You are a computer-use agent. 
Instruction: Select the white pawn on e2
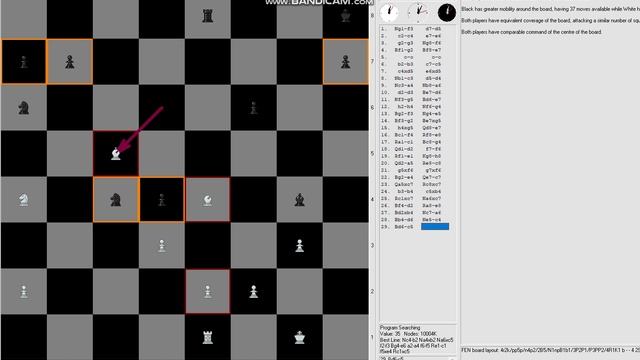tap(208, 291)
